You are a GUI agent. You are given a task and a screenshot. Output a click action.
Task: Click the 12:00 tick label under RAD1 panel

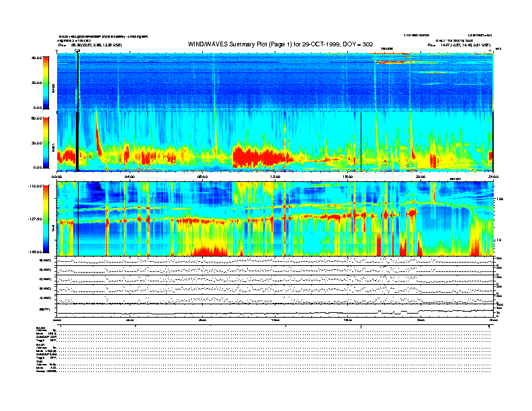pos(275,177)
